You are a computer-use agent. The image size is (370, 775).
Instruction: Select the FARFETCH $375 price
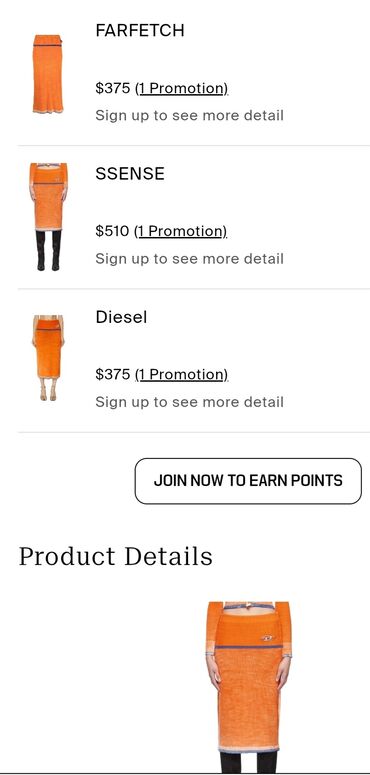coord(113,88)
